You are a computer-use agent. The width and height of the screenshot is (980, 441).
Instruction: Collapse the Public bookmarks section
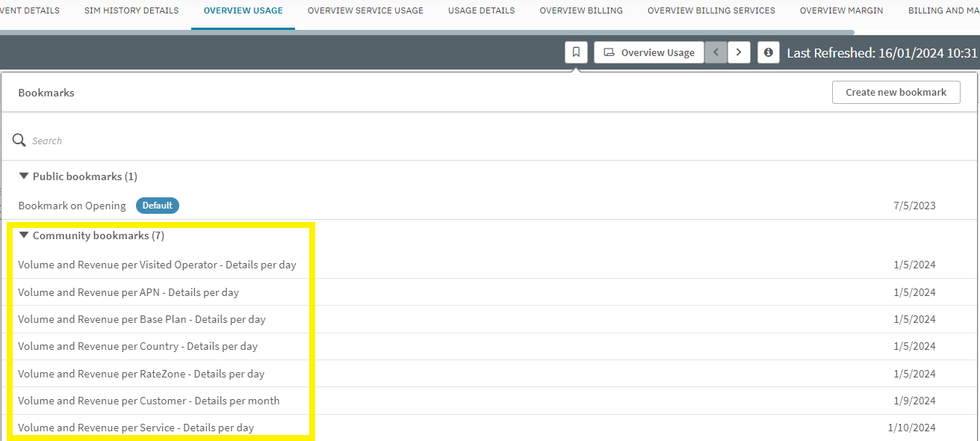(x=24, y=176)
